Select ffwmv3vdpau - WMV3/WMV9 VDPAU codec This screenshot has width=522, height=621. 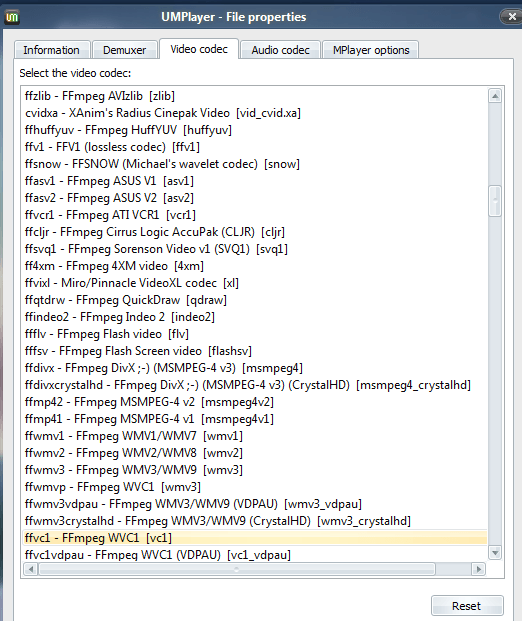click(193, 505)
